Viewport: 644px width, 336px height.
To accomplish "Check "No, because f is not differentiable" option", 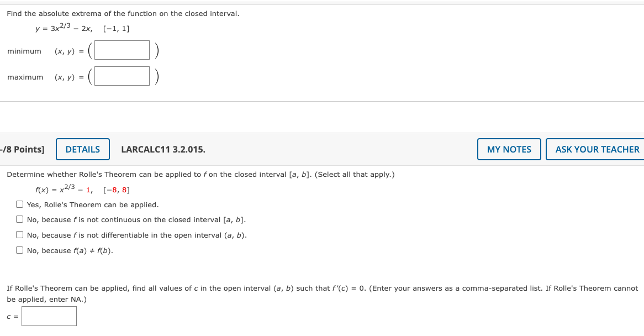I will pos(19,234).
